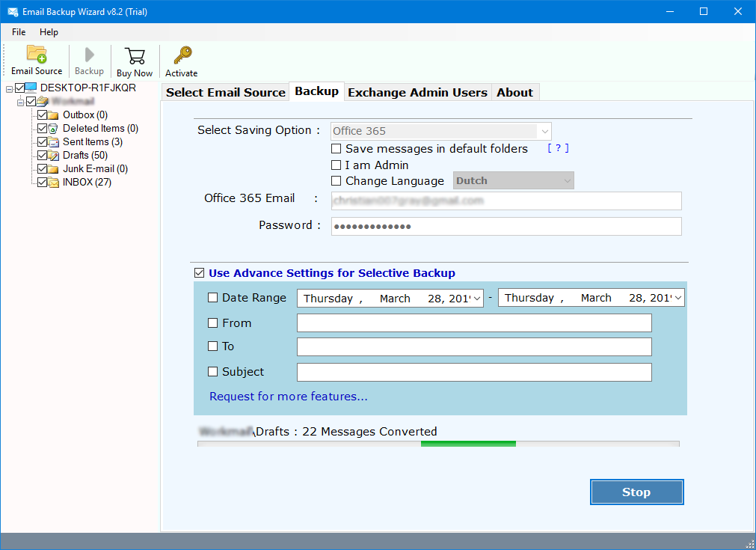Enable Save messages in default folders
756x550 pixels.
[x=336, y=149]
